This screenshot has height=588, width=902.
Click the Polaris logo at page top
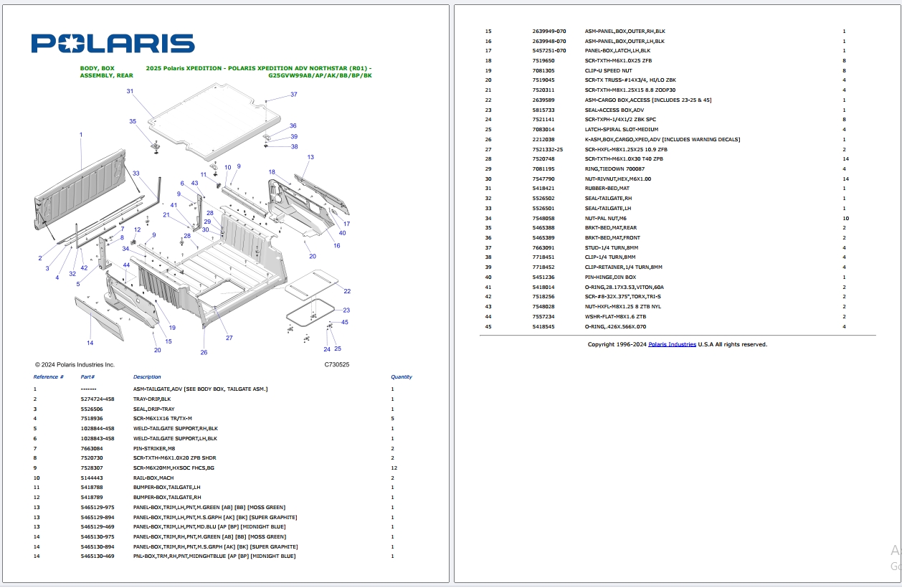(113, 44)
